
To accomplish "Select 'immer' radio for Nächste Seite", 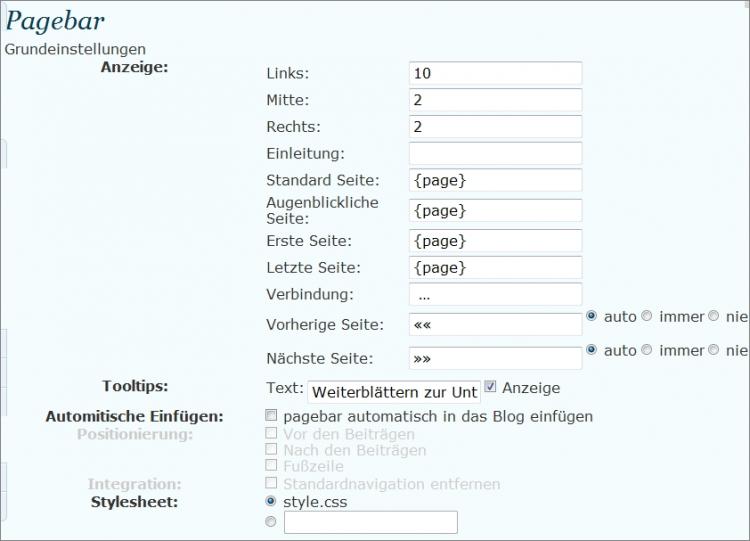I will [647, 350].
